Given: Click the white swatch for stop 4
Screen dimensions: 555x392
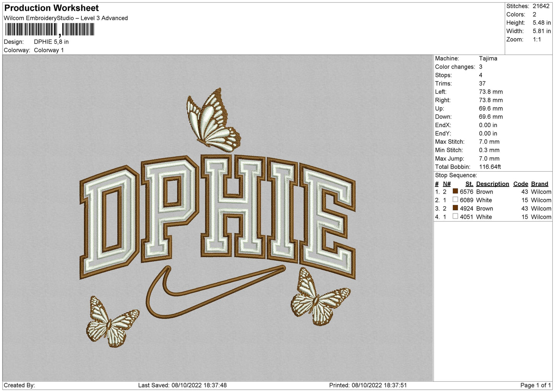Looking at the screenshot, I should [x=455, y=216].
